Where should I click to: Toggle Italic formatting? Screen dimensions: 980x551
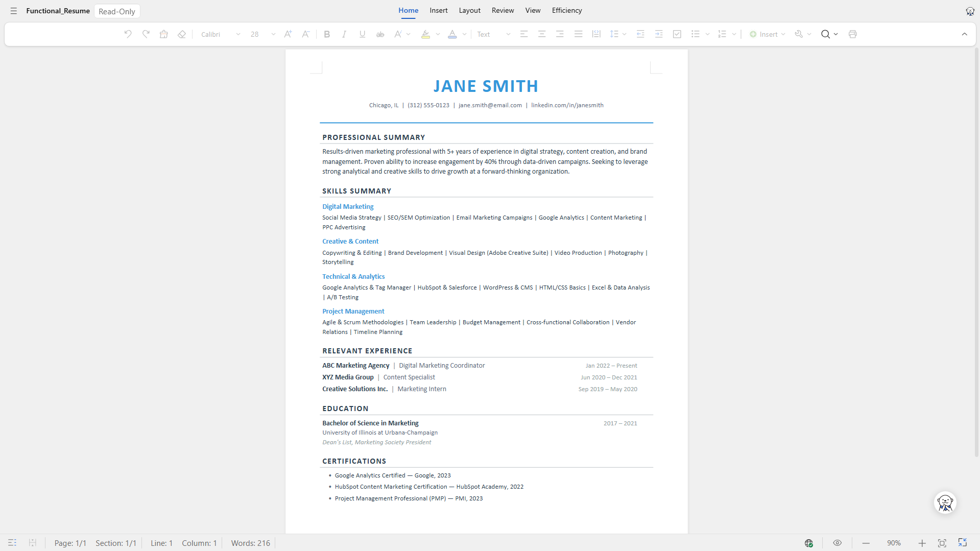click(344, 34)
